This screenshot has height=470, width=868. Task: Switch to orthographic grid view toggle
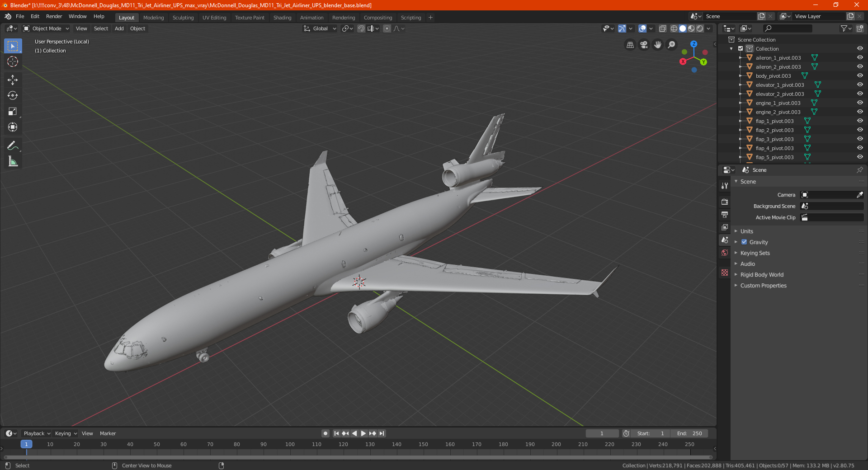[x=630, y=45]
